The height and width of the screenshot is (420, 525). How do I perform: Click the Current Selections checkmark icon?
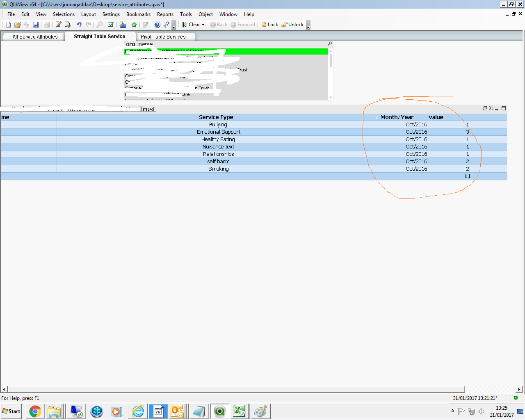click(x=111, y=25)
